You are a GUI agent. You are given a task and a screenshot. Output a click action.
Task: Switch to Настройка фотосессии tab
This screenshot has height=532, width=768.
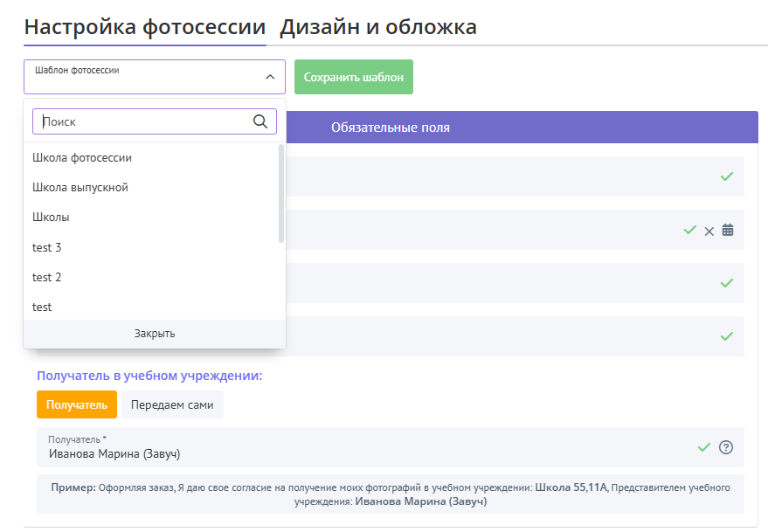pos(144,27)
